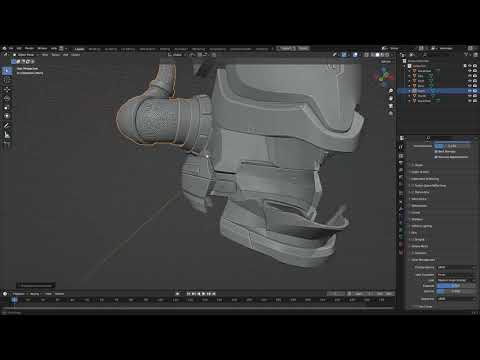Click the play button in timeline controls
Screen dimensions: 480x360
pos(203,294)
